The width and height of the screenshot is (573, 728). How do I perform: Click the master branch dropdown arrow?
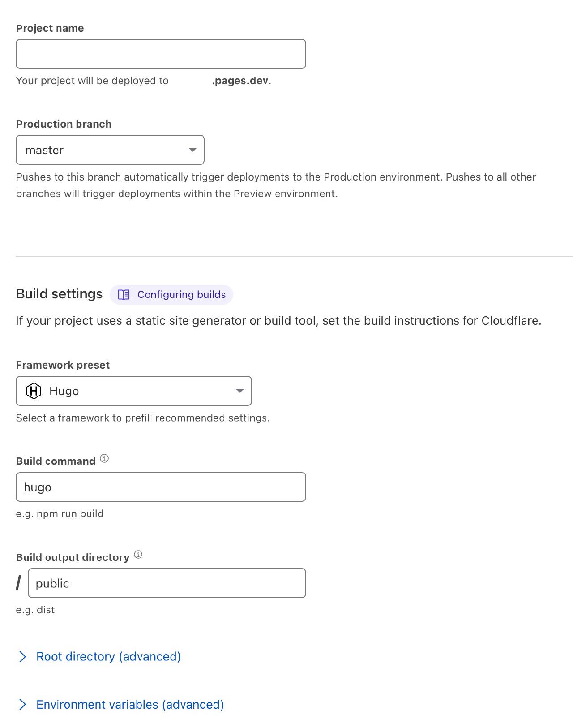pos(192,150)
